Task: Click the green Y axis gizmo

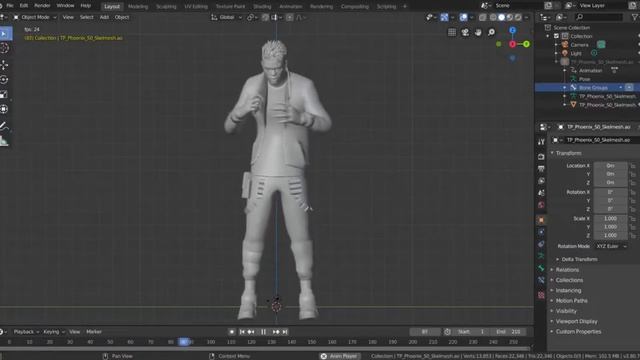Action: click(527, 44)
